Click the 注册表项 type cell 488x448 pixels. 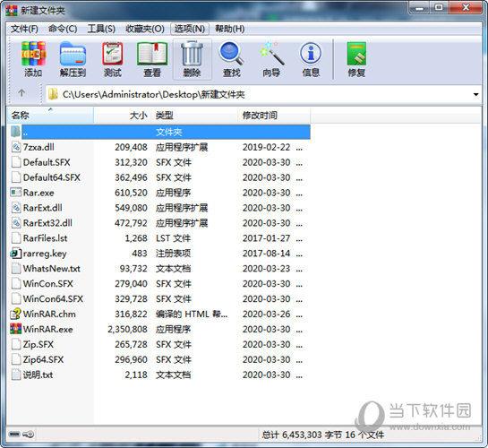173,254
